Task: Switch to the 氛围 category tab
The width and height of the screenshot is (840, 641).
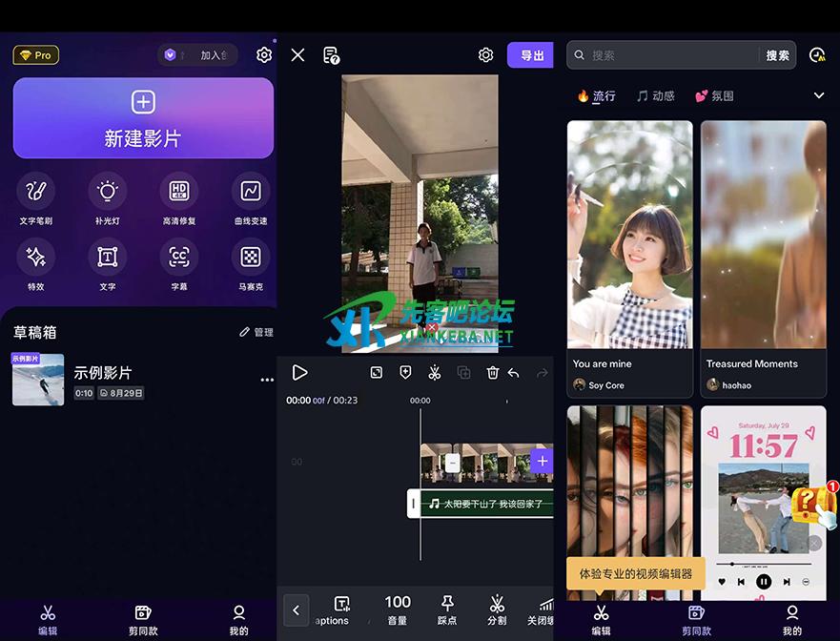Action: pyautogui.click(x=714, y=95)
